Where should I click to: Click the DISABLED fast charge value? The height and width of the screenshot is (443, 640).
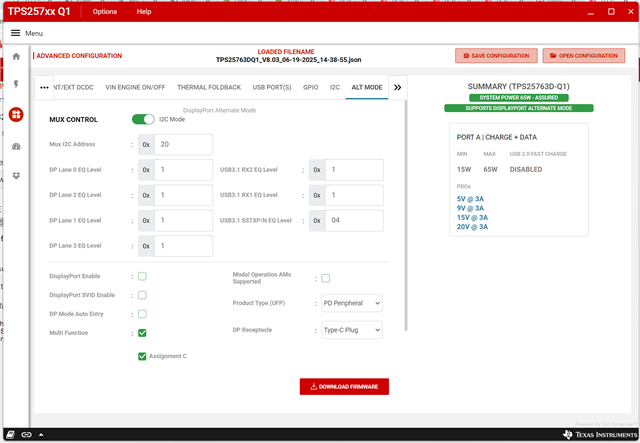pyautogui.click(x=526, y=169)
